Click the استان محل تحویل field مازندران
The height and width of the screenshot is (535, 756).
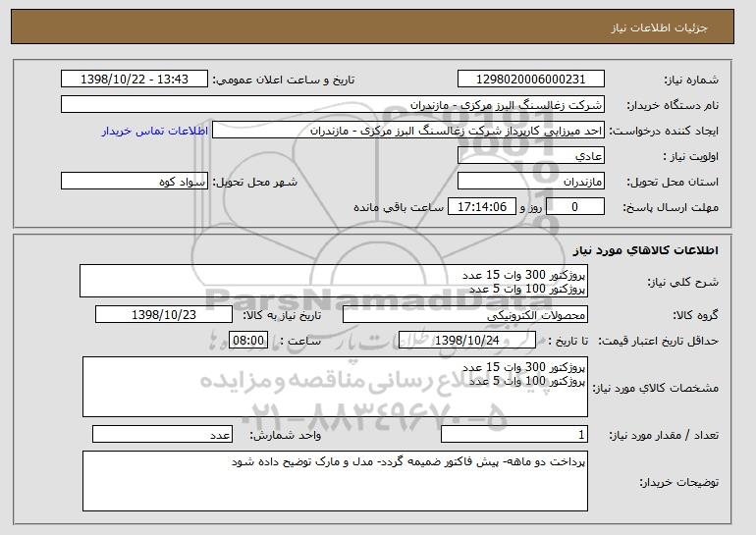point(531,182)
